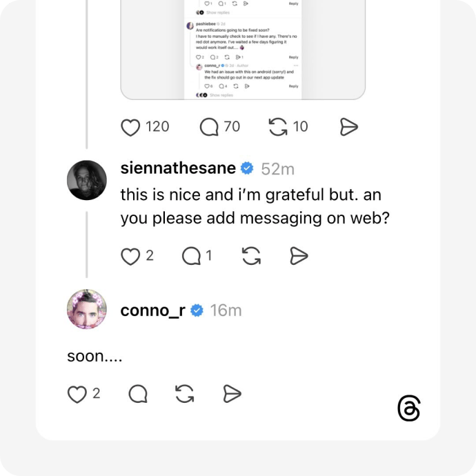Reply to conno_r's "soon...." post
The width and height of the screenshot is (476, 476).
click(138, 394)
